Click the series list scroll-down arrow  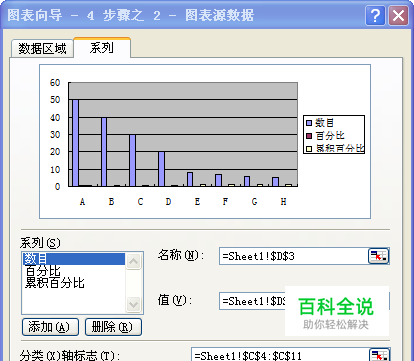click(134, 304)
